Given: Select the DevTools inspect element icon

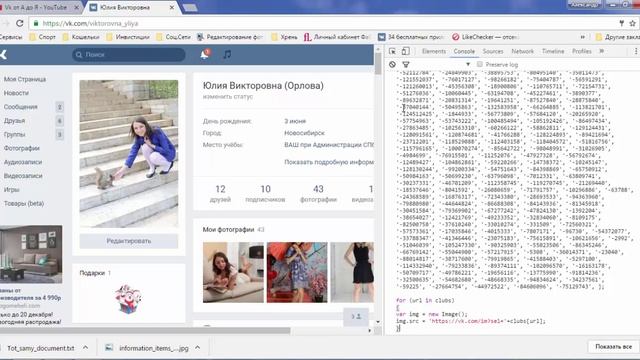Looking at the screenshot, I should tap(392, 51).
